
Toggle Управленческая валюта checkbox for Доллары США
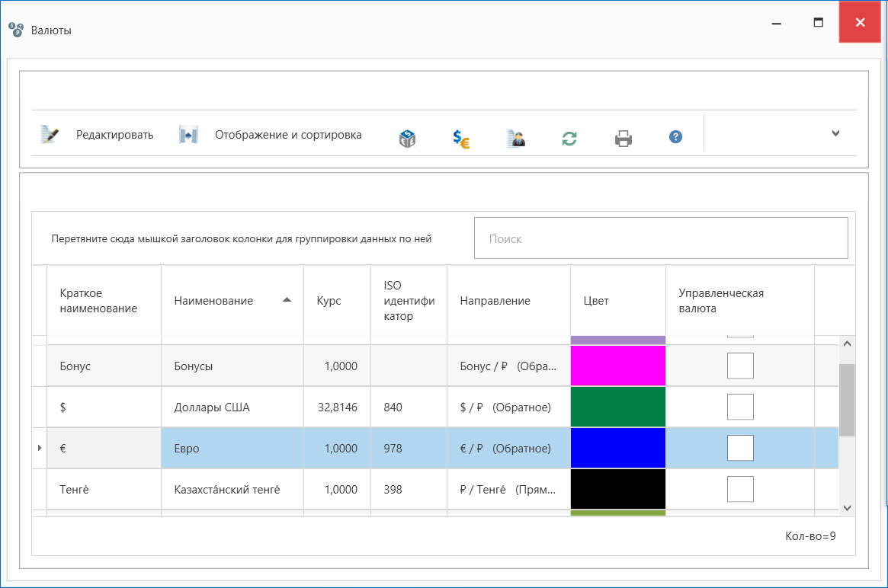[x=740, y=407]
